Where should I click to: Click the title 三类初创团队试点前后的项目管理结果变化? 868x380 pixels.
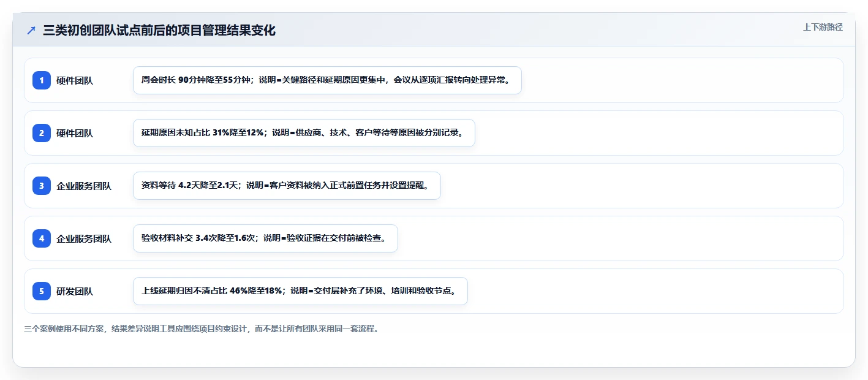click(x=159, y=31)
